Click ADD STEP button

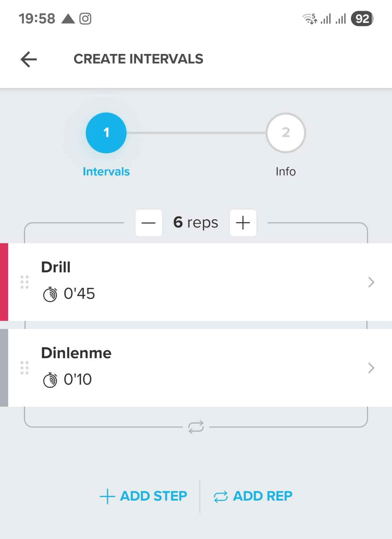(143, 496)
